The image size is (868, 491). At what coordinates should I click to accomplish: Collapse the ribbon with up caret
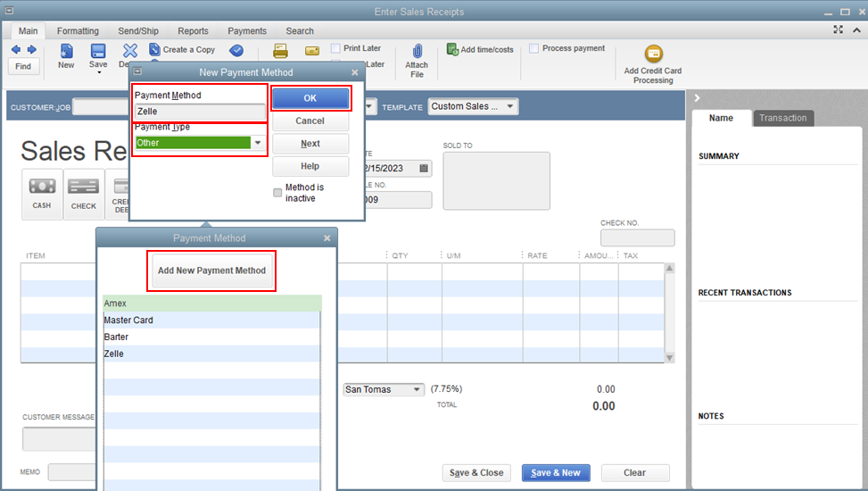pos(856,30)
